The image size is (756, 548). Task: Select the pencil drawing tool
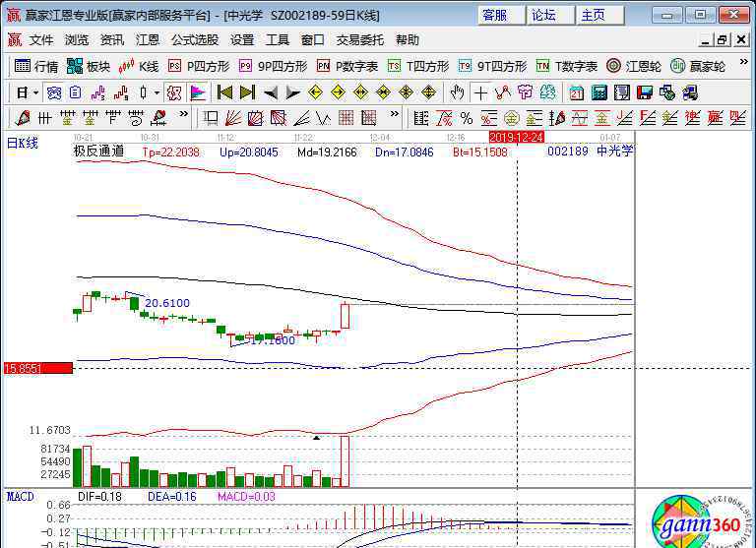tap(22, 118)
